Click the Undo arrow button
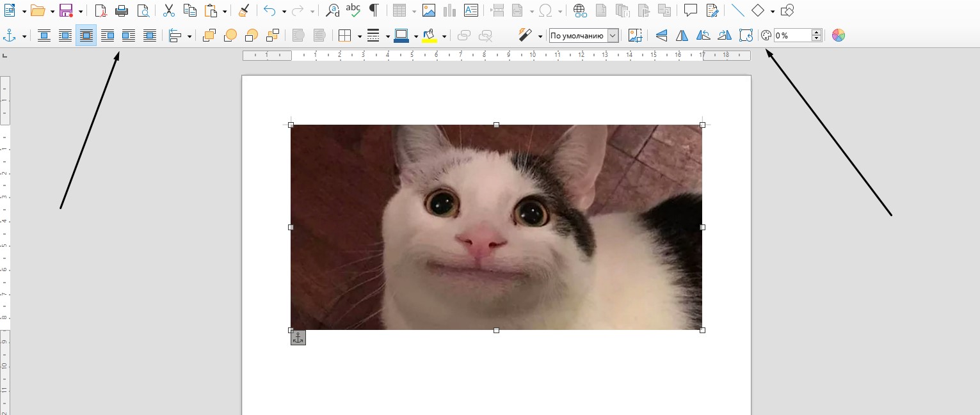980x415 pixels. [269, 10]
